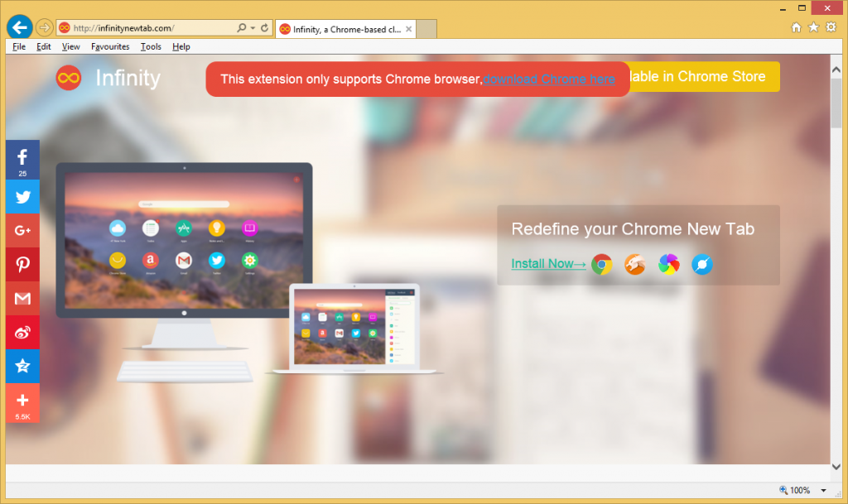Open the View menu
This screenshot has width=848, height=504.
click(x=70, y=46)
